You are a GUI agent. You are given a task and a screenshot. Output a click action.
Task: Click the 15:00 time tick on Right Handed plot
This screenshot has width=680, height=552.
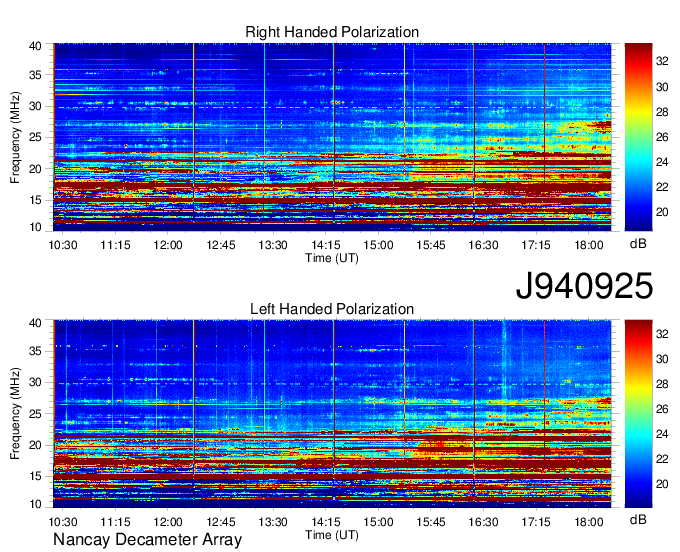(378, 245)
